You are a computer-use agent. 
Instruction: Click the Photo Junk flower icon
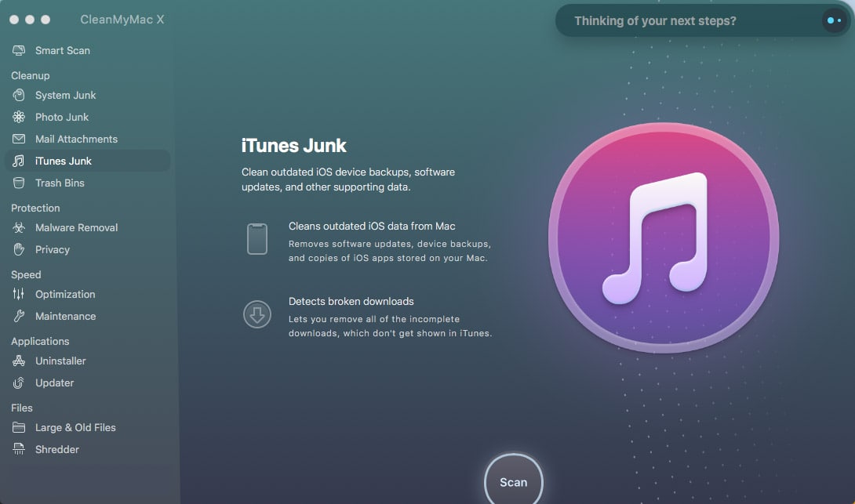click(19, 117)
